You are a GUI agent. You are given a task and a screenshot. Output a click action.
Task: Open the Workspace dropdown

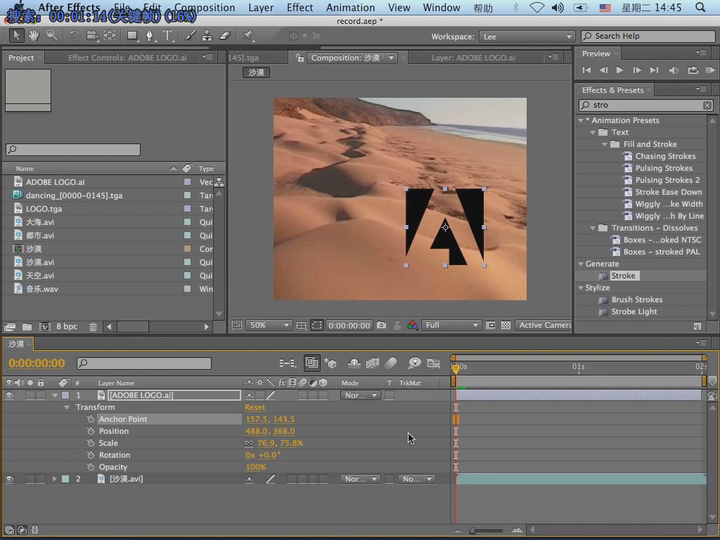pyautogui.click(x=526, y=36)
